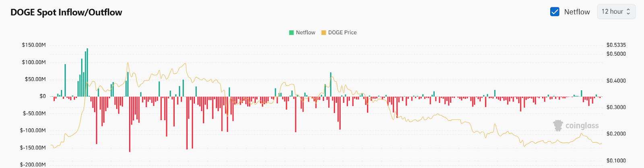
Task: Uncheck the Netflow checkbox
Action: (555, 12)
